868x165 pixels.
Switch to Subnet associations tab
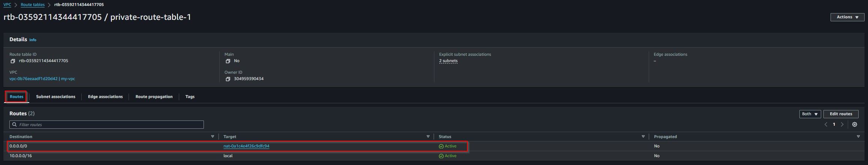[x=55, y=97]
